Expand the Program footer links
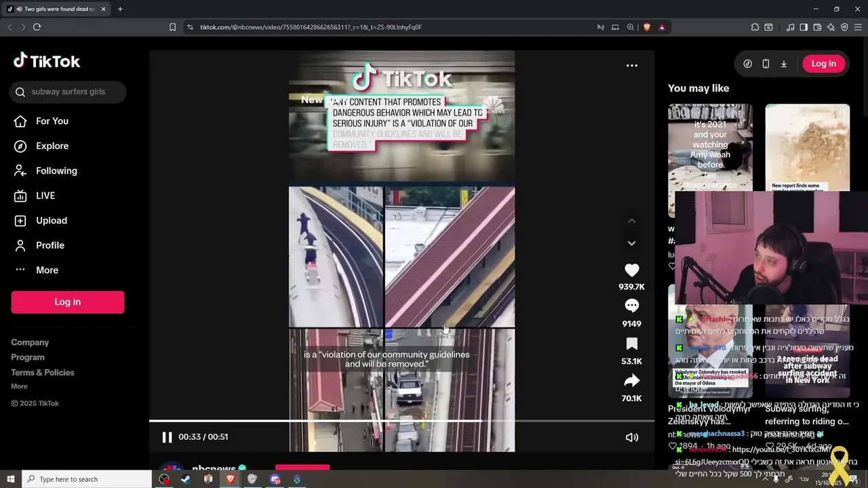This screenshot has height=488, width=868. 28,357
